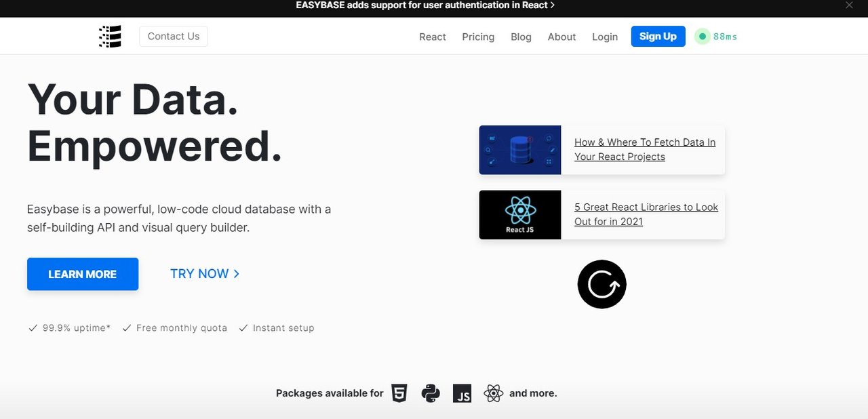This screenshot has width=868, height=419.
Task: Click the JS package icon
Action: [462, 393]
